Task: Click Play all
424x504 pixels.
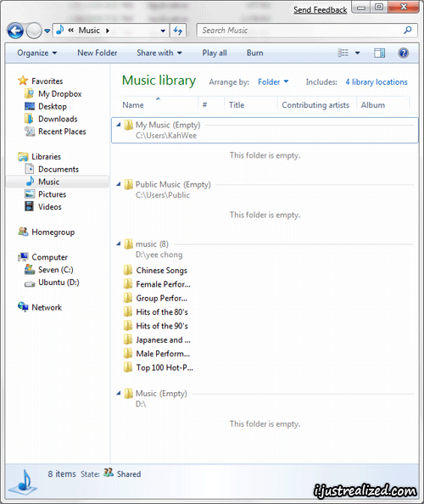Action: coord(215,53)
